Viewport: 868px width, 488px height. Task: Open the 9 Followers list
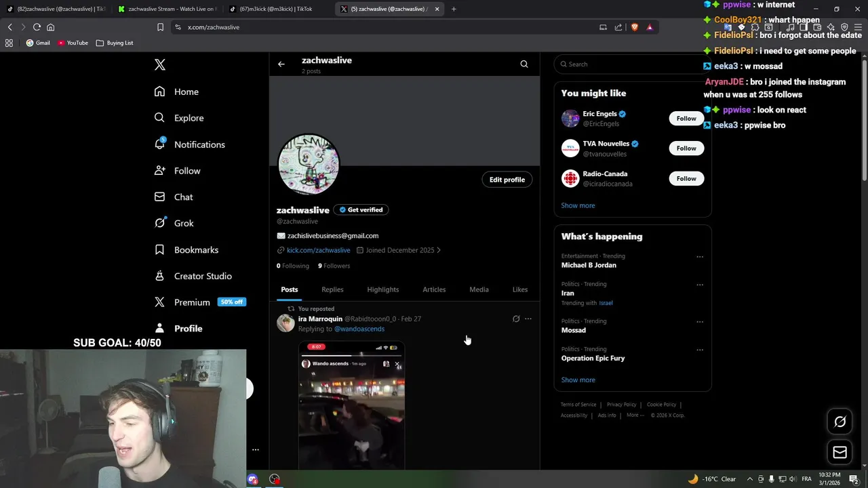(334, 266)
